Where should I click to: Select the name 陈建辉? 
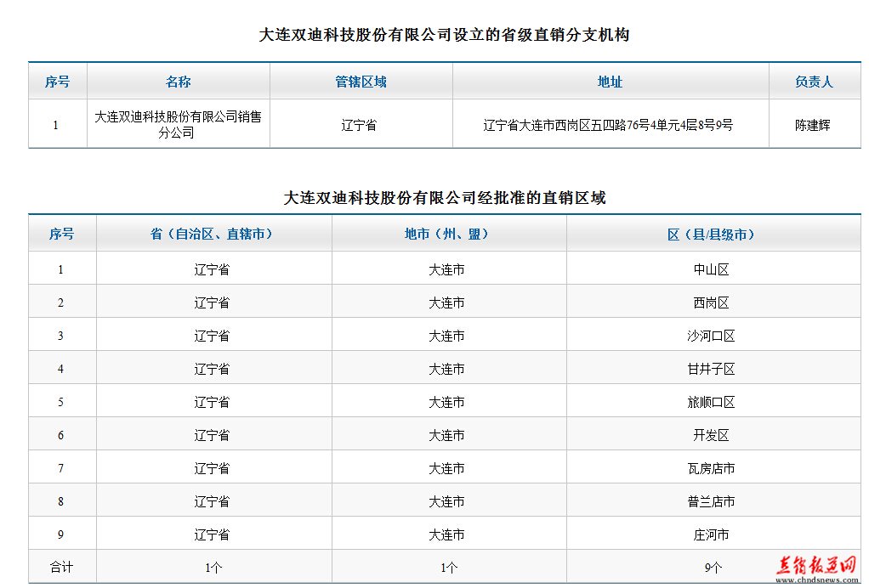tap(813, 125)
